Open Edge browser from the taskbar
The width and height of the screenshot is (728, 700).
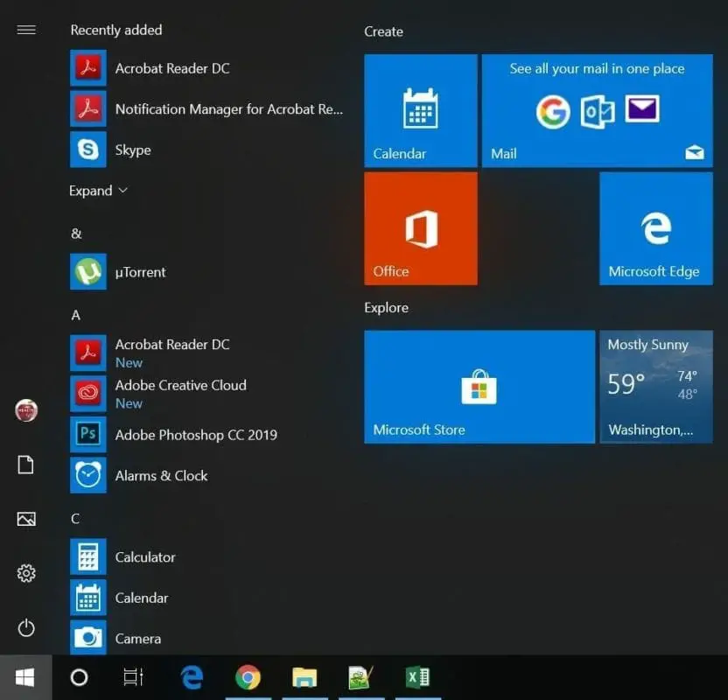192,677
